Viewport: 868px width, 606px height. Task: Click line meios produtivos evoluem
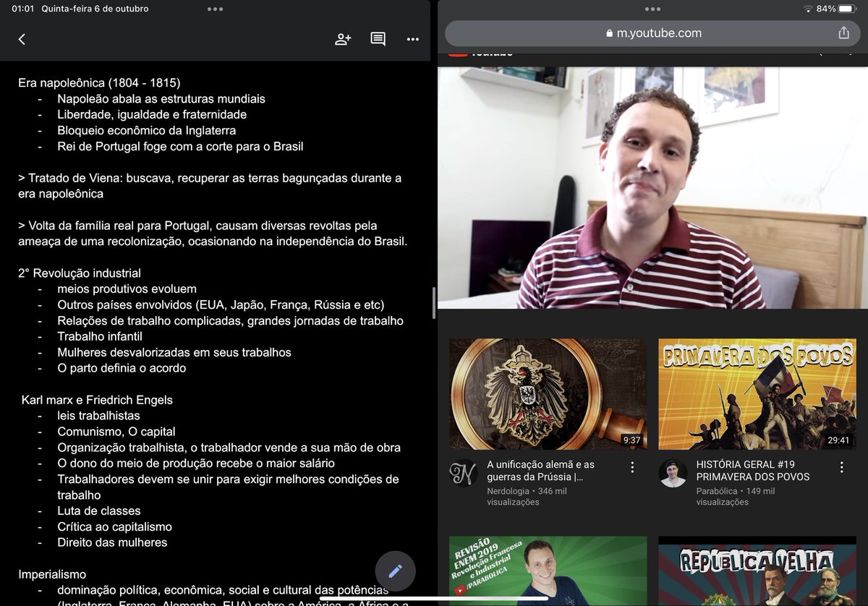127,289
